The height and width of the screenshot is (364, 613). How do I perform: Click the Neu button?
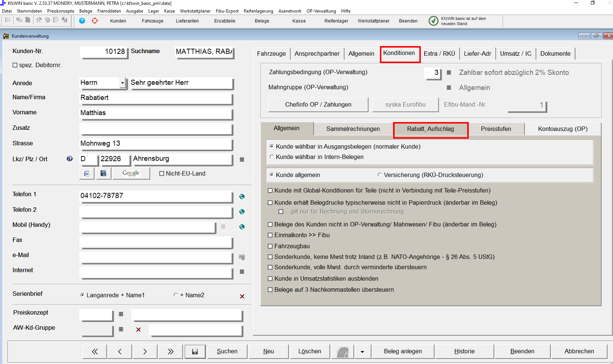(x=269, y=351)
